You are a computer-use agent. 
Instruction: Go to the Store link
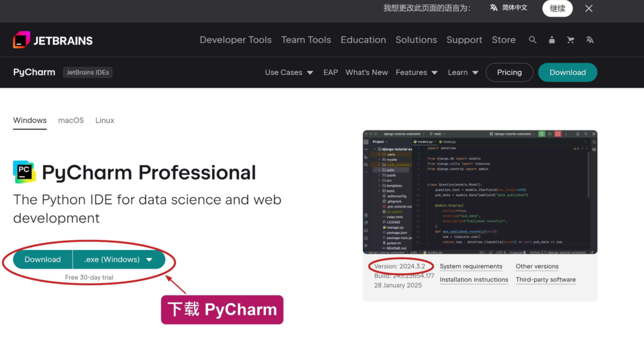click(504, 40)
